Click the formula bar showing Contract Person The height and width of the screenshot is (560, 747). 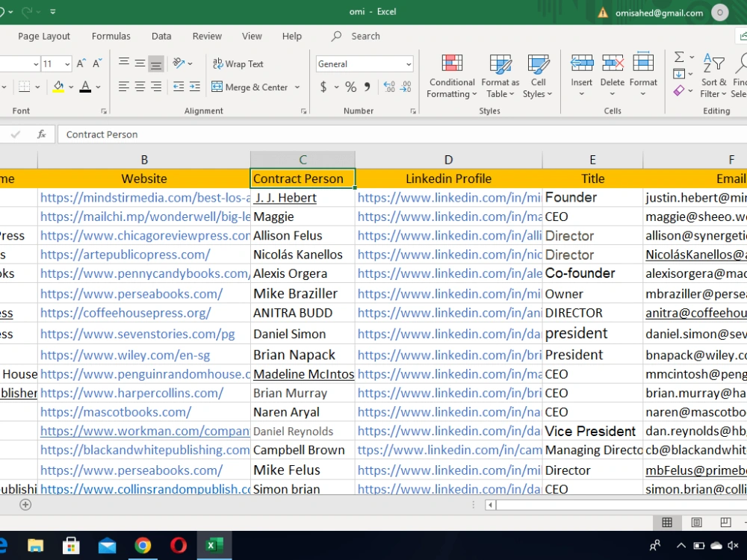[x=400, y=134]
